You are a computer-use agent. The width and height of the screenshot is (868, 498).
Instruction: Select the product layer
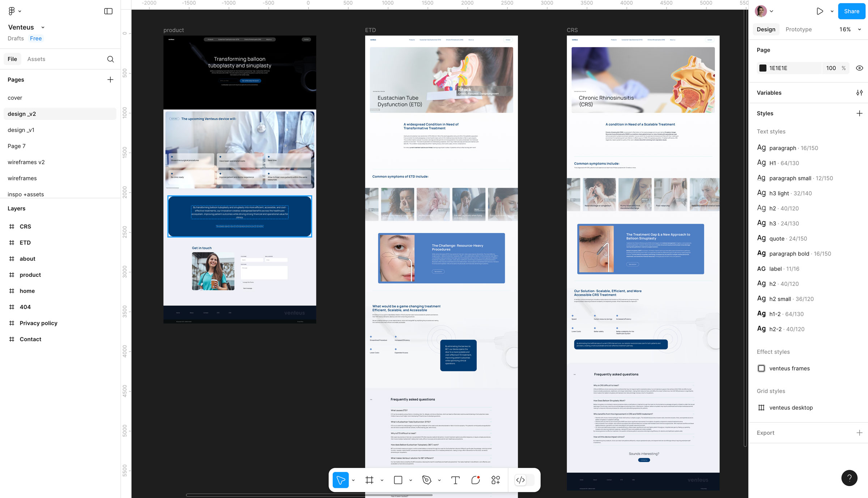point(30,275)
